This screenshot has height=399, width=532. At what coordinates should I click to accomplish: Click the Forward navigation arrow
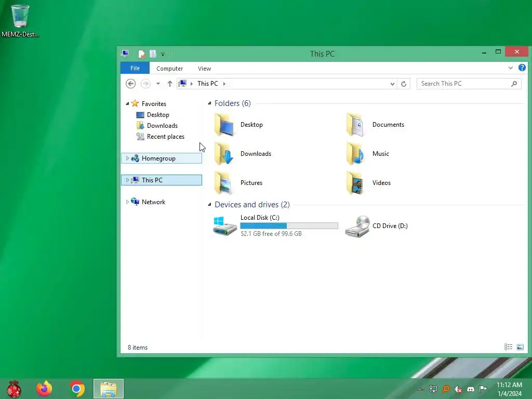coord(145,84)
